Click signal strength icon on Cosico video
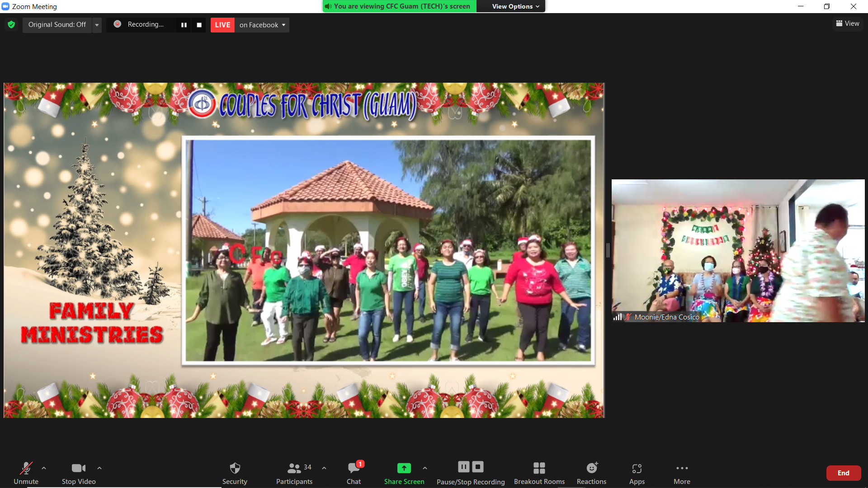The height and width of the screenshot is (488, 868). point(617,317)
